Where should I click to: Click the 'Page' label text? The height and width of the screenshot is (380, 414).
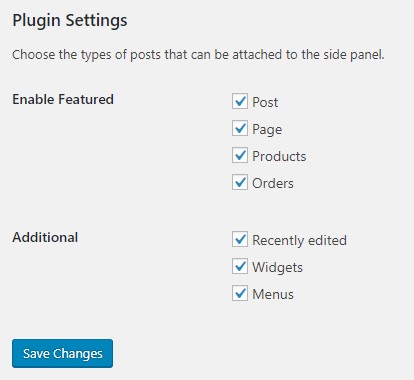[267, 130]
